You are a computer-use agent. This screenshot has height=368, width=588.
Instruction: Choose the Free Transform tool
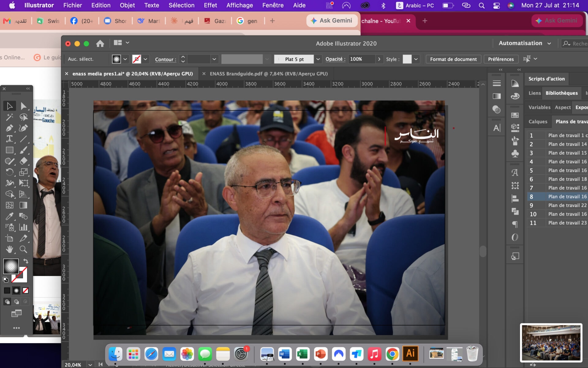click(x=23, y=183)
